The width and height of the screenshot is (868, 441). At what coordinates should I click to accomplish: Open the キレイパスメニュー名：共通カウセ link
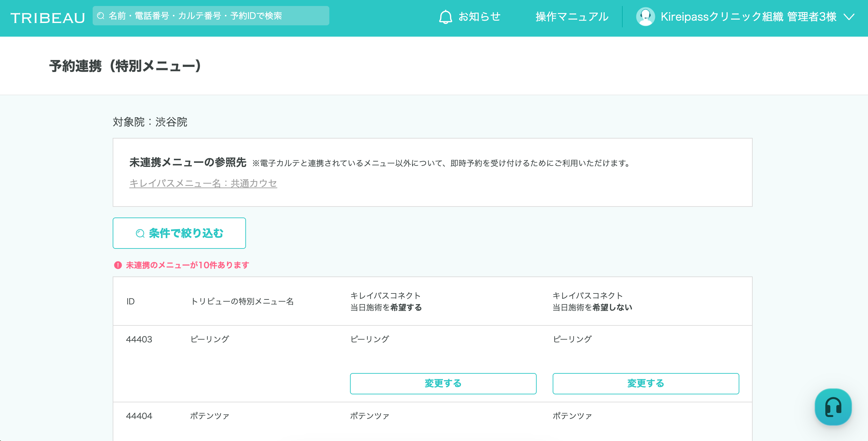pyautogui.click(x=203, y=184)
